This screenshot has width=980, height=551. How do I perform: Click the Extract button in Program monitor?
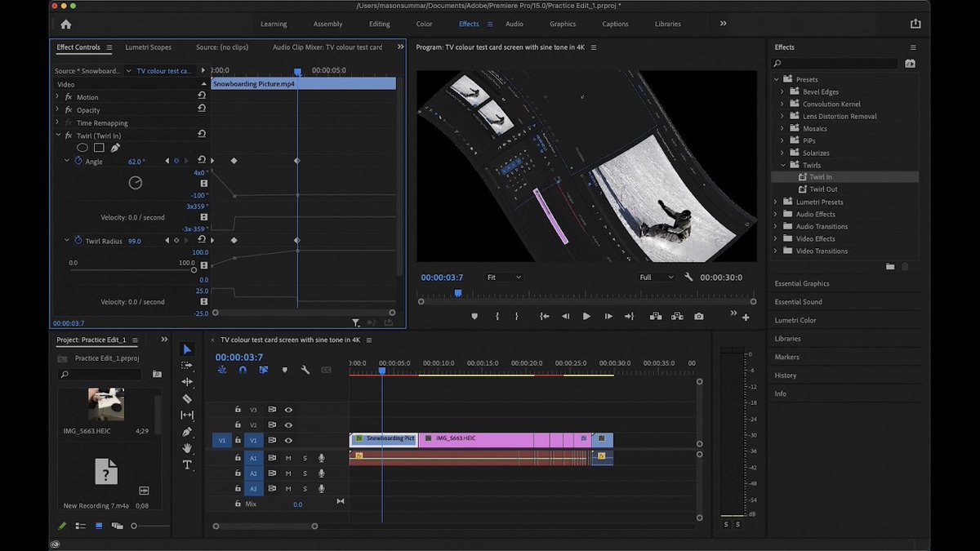[677, 317]
